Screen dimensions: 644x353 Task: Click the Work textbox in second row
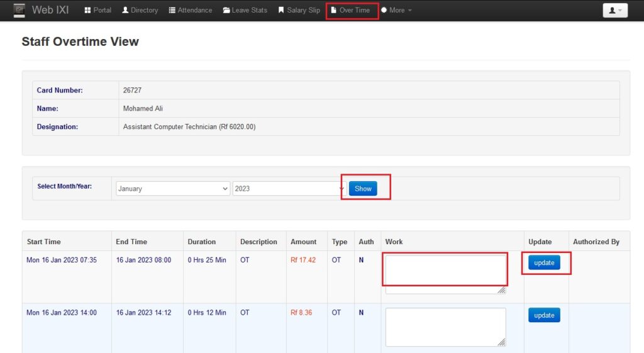(x=445, y=327)
